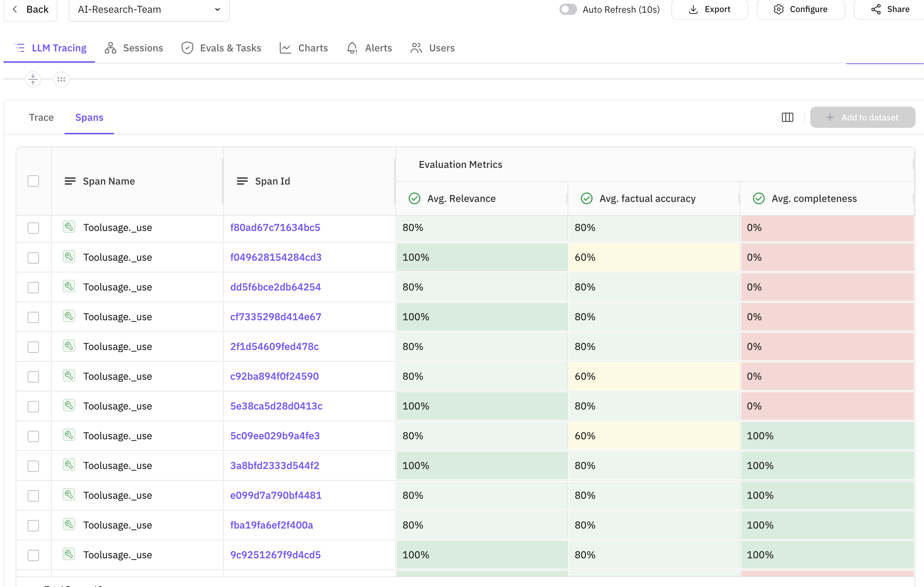The image size is (924, 587).
Task: Click the tool icon beside the first Toolusage._use span
Action: (x=69, y=227)
